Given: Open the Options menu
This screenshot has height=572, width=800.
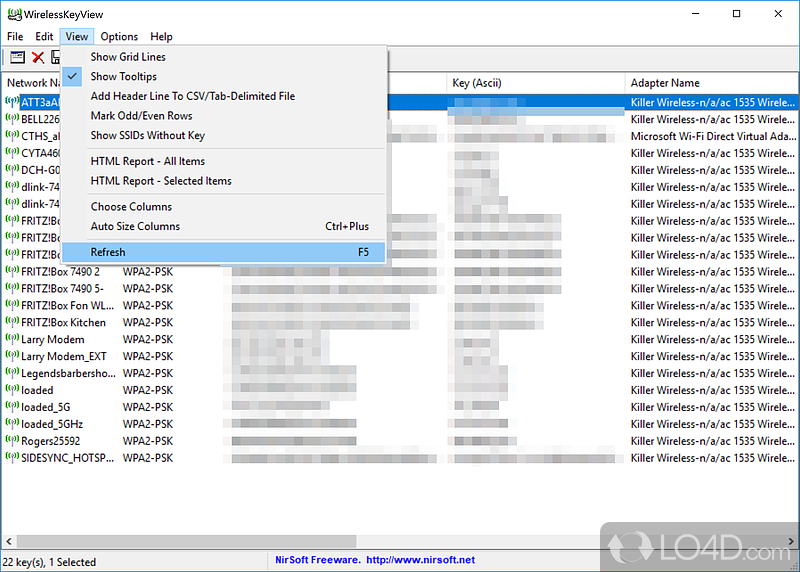Looking at the screenshot, I should (x=119, y=37).
